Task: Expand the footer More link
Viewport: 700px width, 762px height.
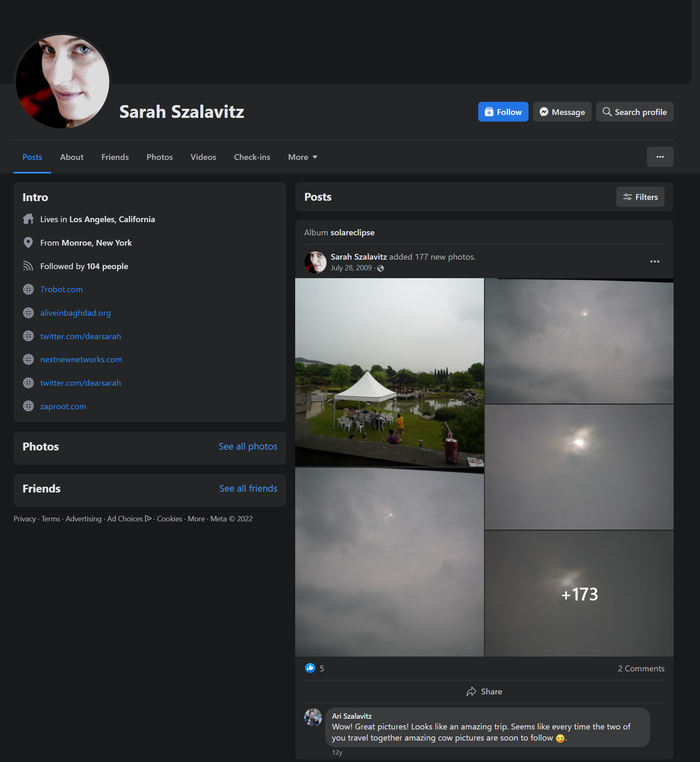Action: 196,519
